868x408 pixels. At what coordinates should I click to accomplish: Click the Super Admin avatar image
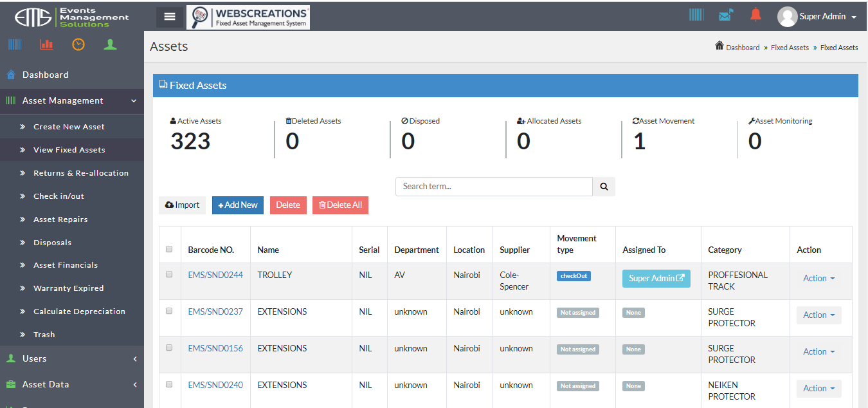tap(787, 17)
